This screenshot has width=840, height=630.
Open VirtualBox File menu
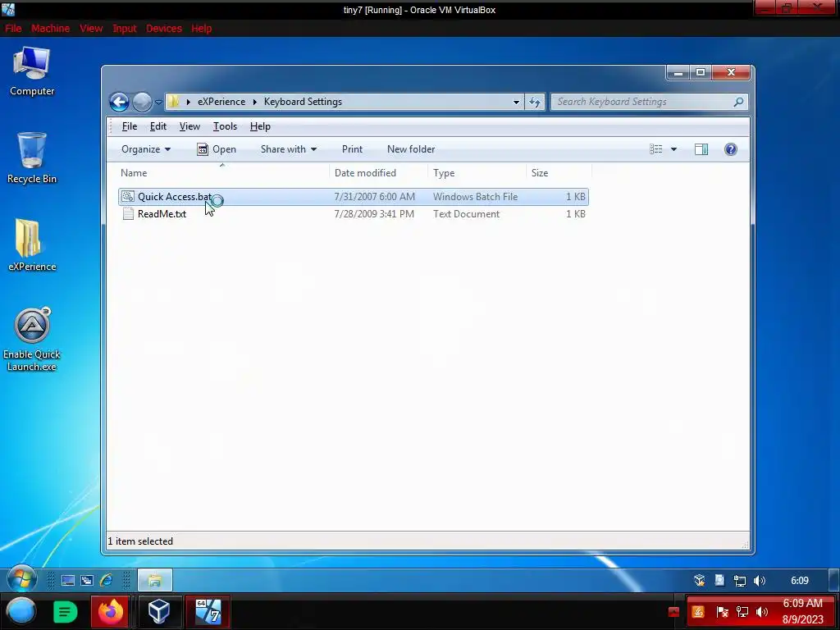tap(13, 29)
